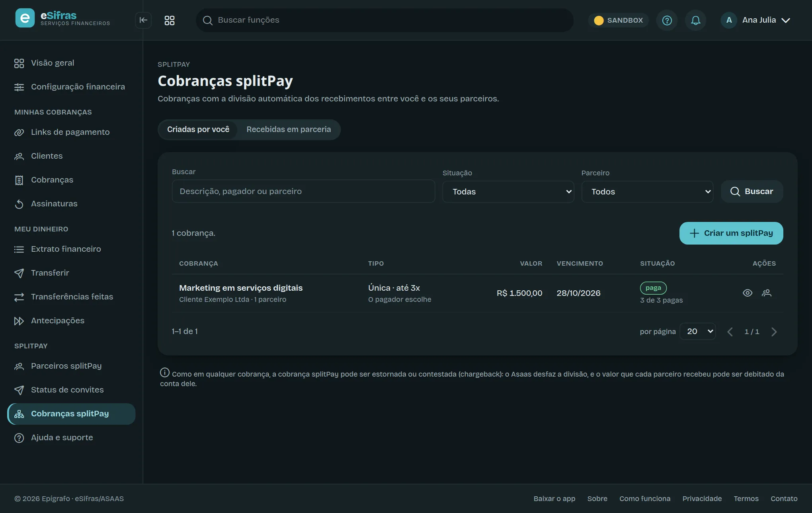The width and height of the screenshot is (812, 513).
Task: Open Como funciona footer link
Action: tap(645, 499)
